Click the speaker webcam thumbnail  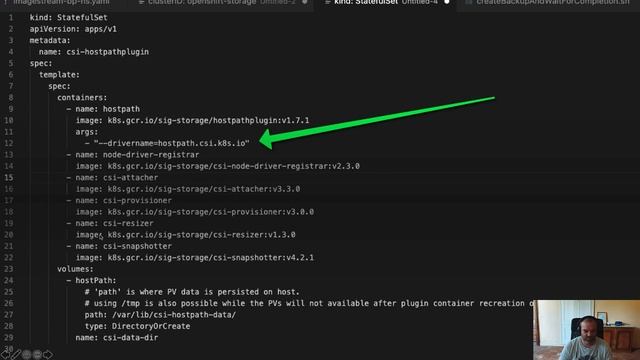(x=587, y=330)
